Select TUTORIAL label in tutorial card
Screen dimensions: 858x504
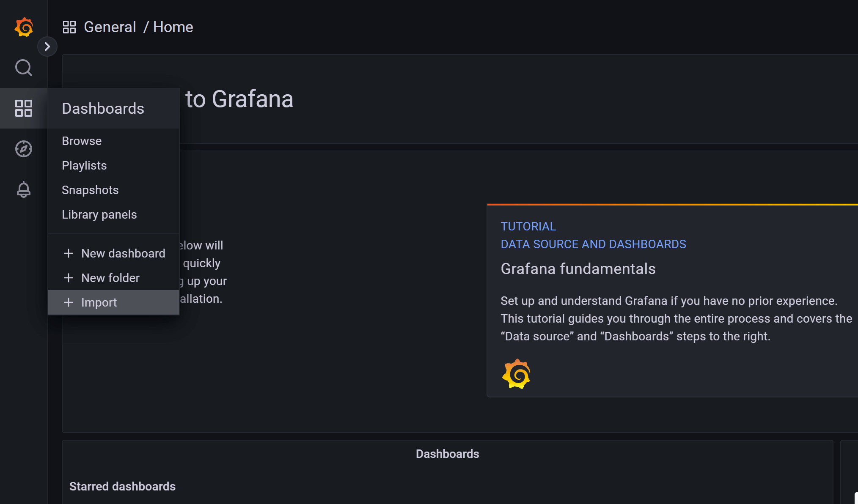point(527,226)
